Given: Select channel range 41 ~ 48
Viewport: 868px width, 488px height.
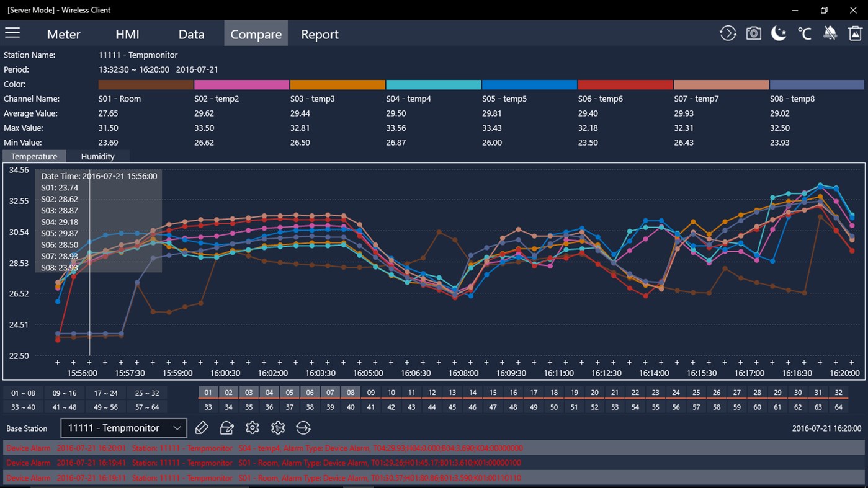Looking at the screenshot, I should click(x=65, y=407).
